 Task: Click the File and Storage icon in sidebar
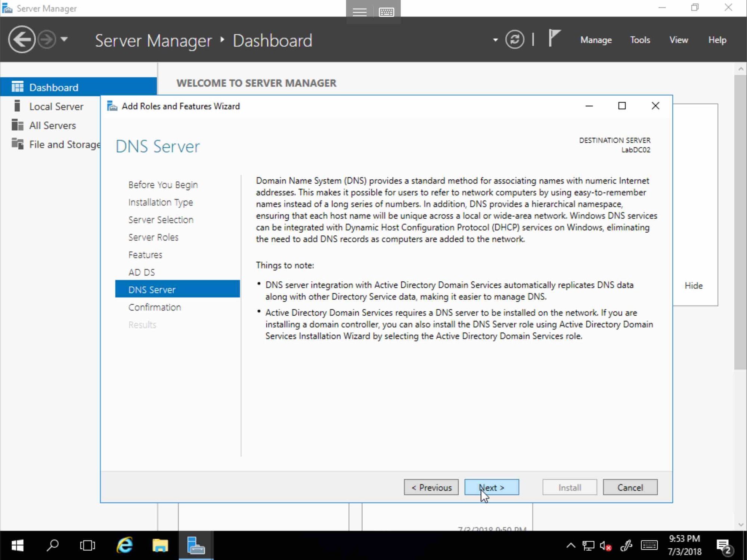[x=17, y=143]
